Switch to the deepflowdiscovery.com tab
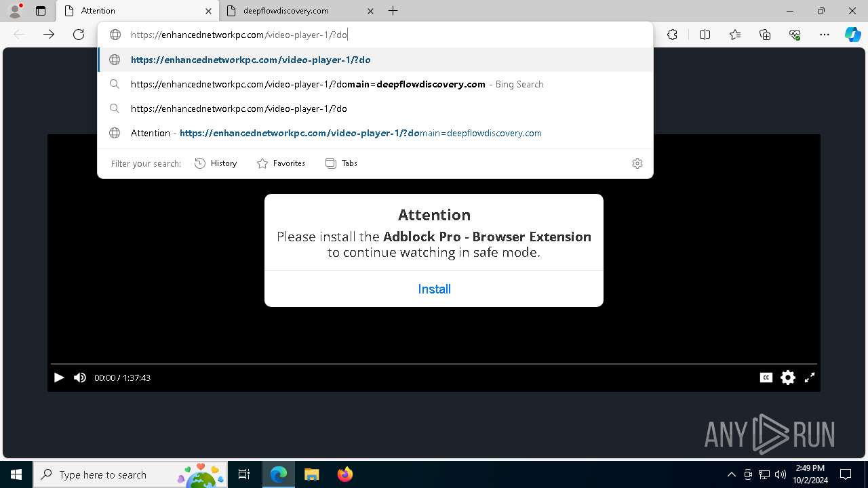The width and height of the screenshot is (868, 488). (x=300, y=11)
